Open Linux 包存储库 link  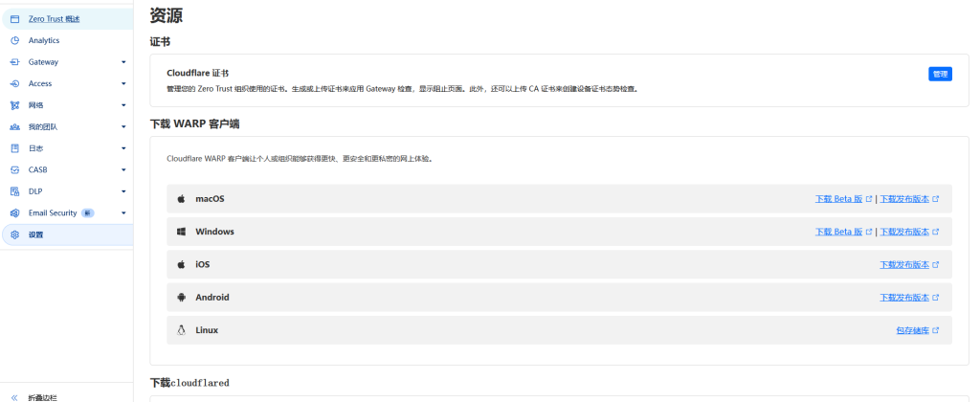click(x=912, y=330)
